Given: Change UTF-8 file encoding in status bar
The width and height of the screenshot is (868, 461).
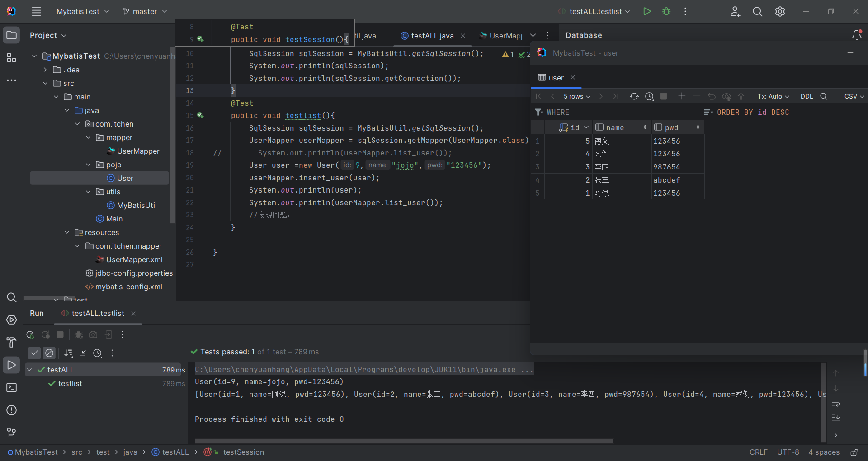Looking at the screenshot, I should coord(788,452).
